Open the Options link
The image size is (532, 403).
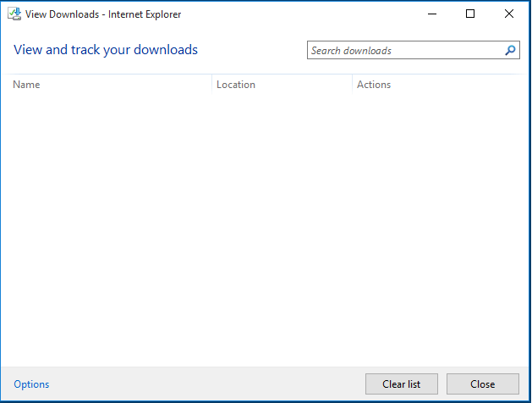[x=31, y=384]
